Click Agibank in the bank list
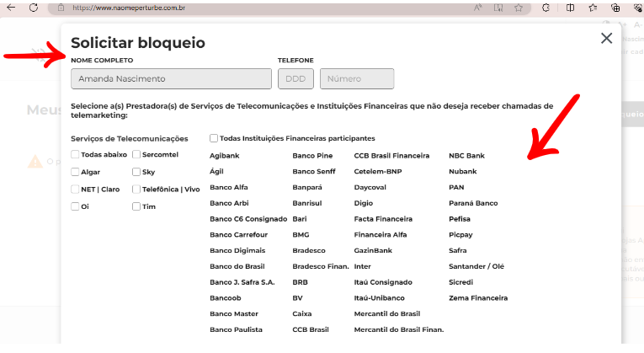644x353 pixels. click(x=224, y=156)
